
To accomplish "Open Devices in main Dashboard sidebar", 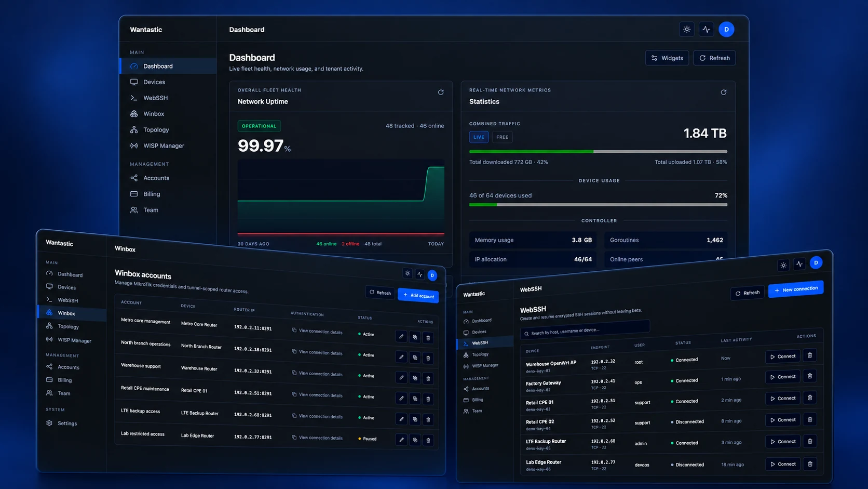I will click(x=168, y=82).
